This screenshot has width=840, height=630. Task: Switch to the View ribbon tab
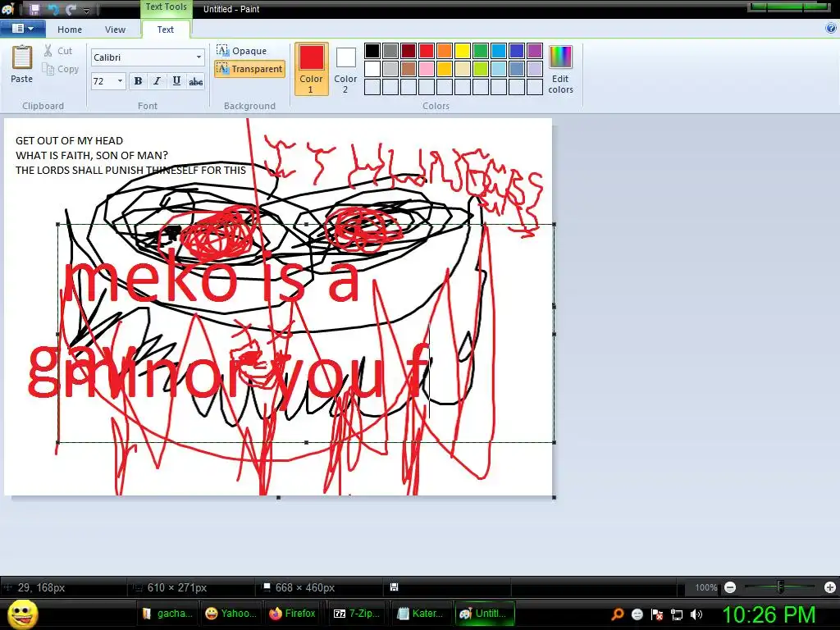click(x=115, y=30)
